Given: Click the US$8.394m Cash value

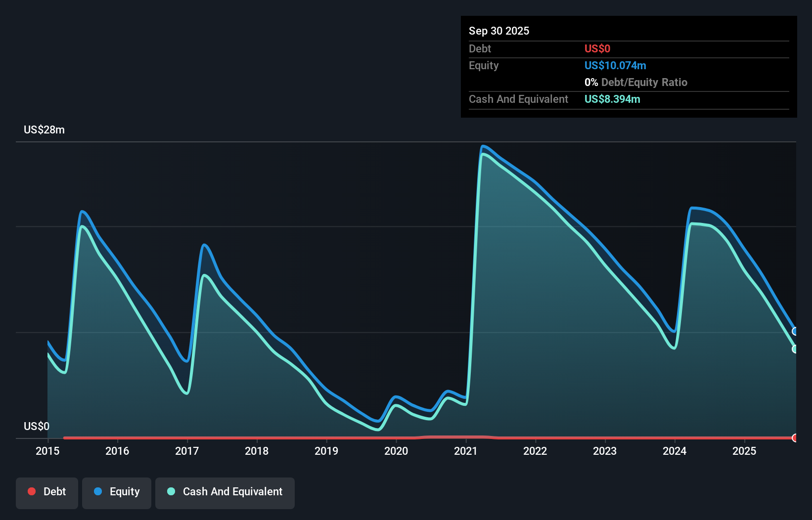Looking at the screenshot, I should [612, 99].
